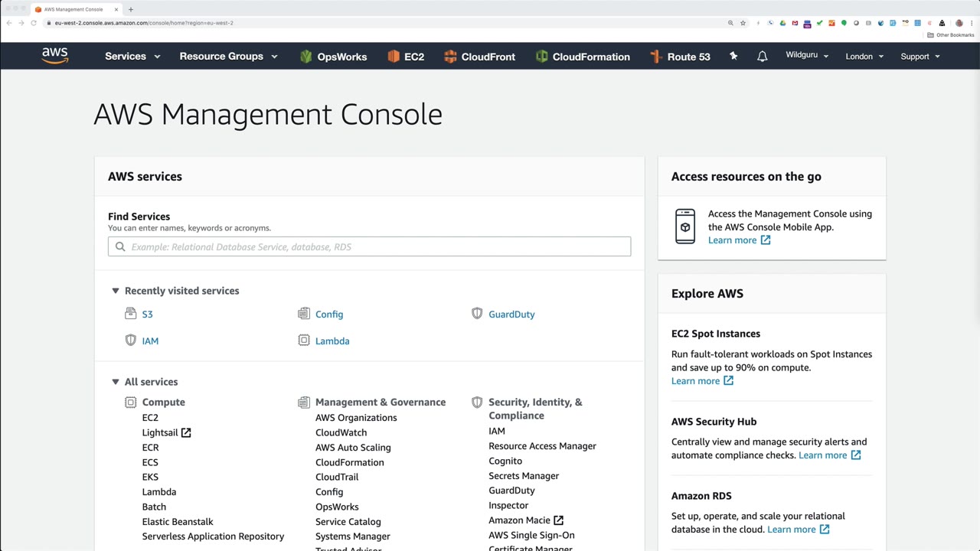Open the CloudFormation shortcut icon
Viewport: 980px width, 551px height.
click(542, 57)
